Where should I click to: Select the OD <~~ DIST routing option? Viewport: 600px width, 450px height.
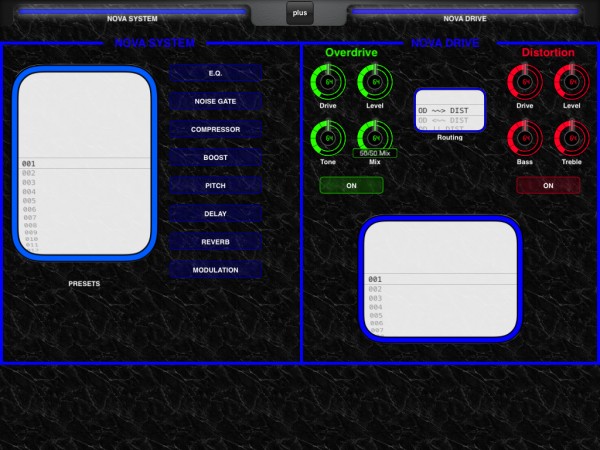tap(450, 120)
